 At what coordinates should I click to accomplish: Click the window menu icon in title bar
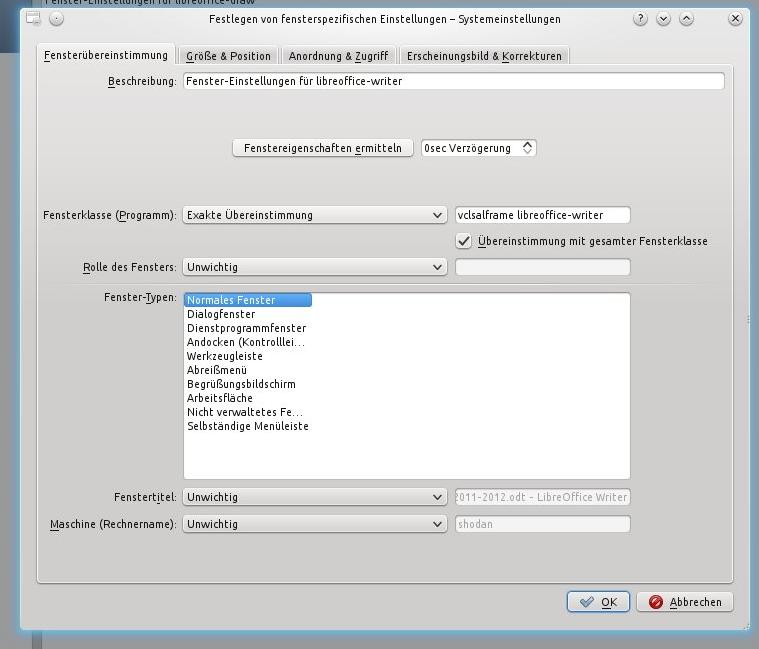pyautogui.click(x=33, y=18)
